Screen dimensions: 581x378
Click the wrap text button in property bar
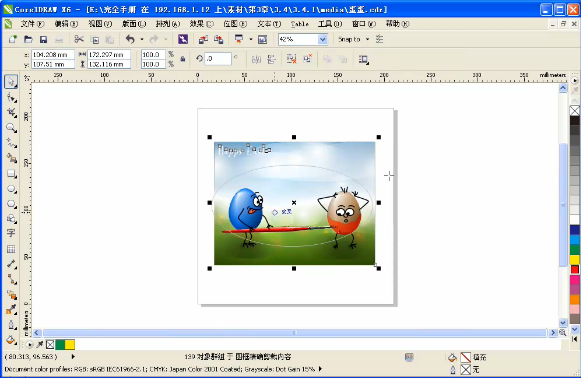pyautogui.click(x=363, y=59)
